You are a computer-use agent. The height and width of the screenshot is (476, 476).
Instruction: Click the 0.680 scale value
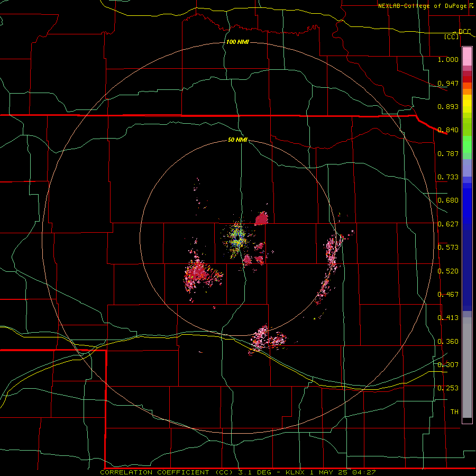(448, 200)
